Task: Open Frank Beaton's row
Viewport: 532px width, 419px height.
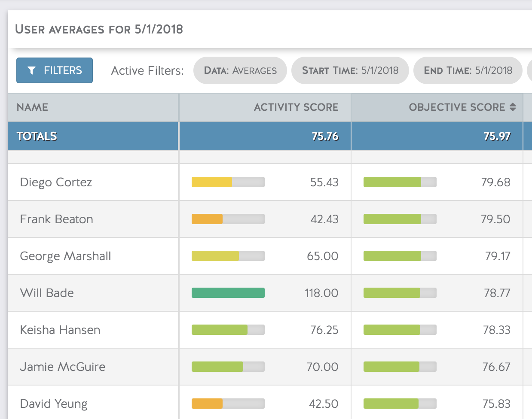Action: point(270,219)
